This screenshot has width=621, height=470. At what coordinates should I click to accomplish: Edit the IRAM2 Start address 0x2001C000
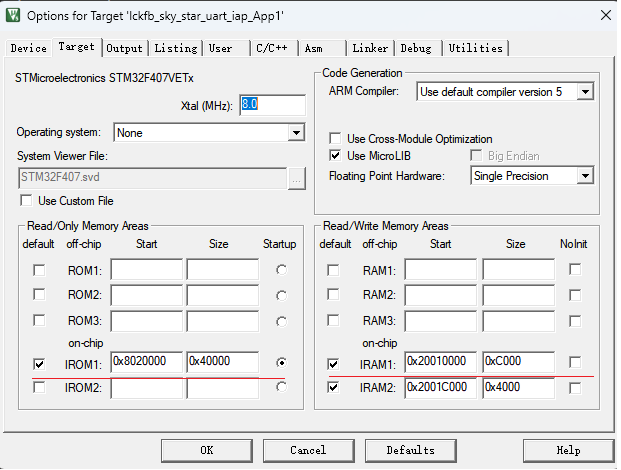tap(441, 388)
